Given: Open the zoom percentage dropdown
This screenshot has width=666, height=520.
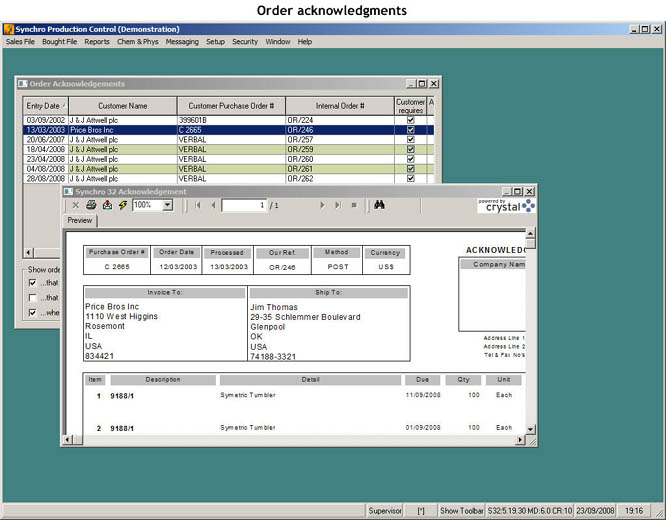Looking at the screenshot, I should coord(168,205).
